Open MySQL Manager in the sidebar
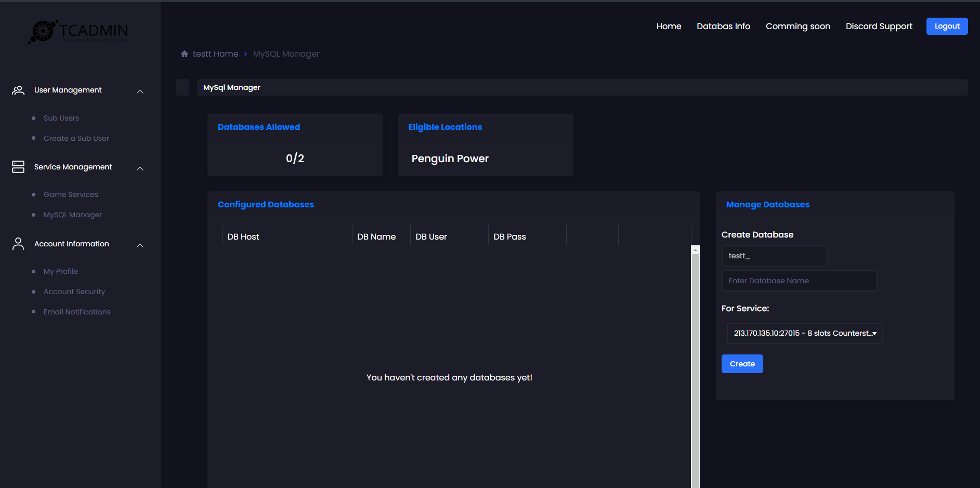 click(73, 215)
